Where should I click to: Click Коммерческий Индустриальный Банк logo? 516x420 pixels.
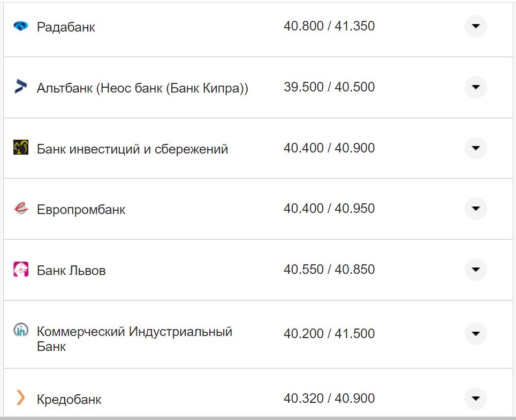[x=20, y=330]
